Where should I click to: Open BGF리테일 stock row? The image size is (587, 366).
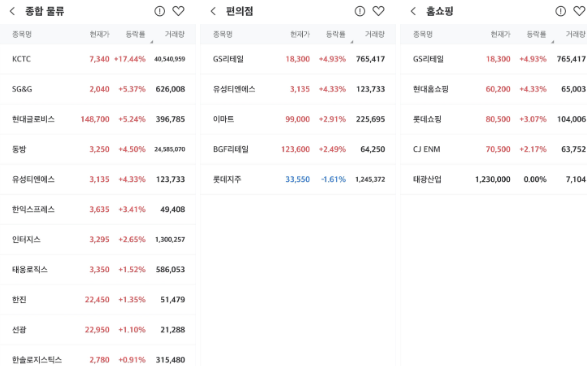298,149
